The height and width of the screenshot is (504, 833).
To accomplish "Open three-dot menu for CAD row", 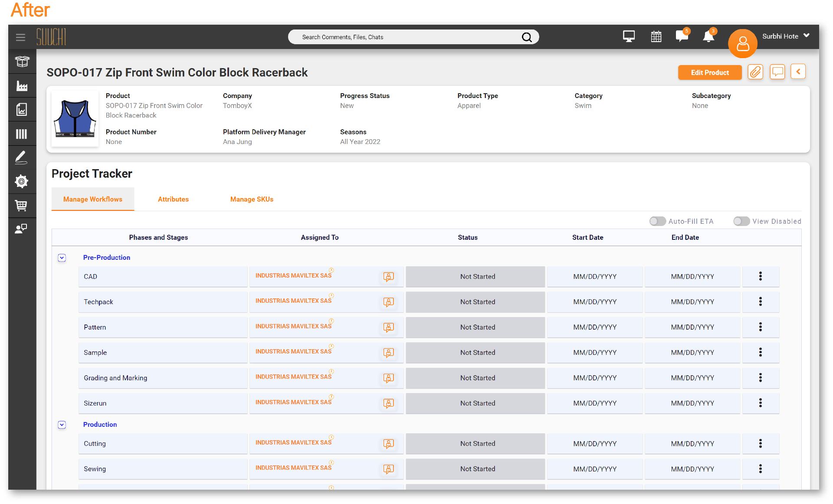I will click(761, 276).
